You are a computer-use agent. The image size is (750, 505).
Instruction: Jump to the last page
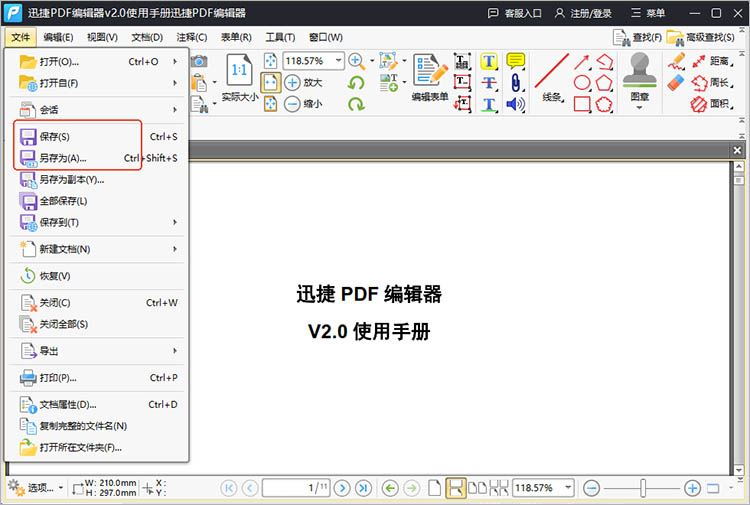coord(364,488)
